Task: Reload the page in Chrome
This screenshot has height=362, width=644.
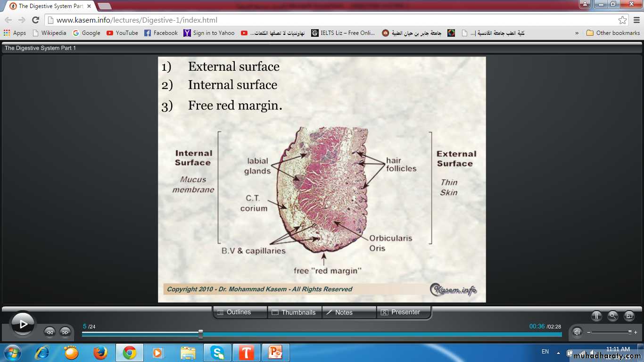Action: [x=35, y=20]
